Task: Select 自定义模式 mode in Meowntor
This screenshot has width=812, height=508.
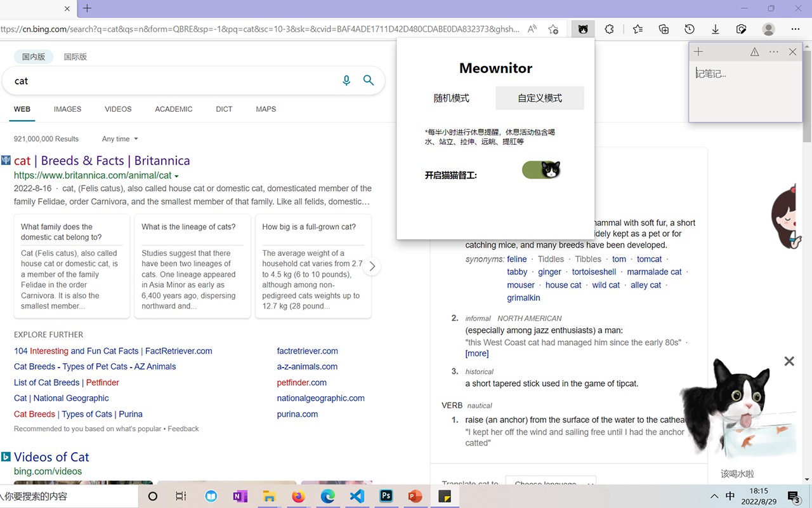Action: click(x=540, y=98)
